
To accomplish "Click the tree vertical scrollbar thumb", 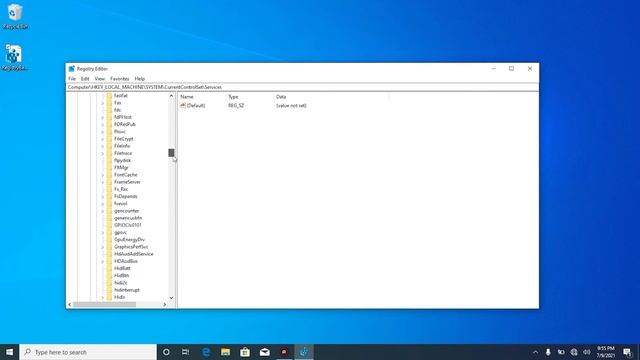I will [171, 153].
